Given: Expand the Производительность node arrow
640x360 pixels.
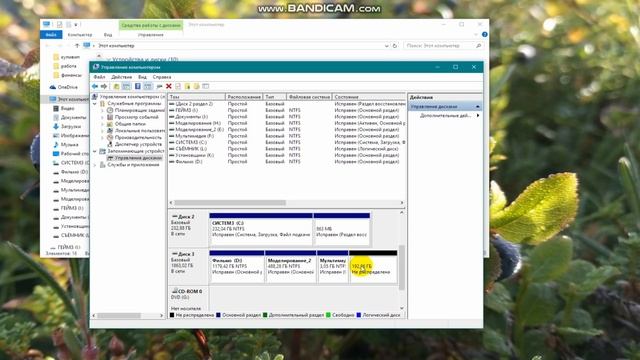Looking at the screenshot, I should click(102, 138).
